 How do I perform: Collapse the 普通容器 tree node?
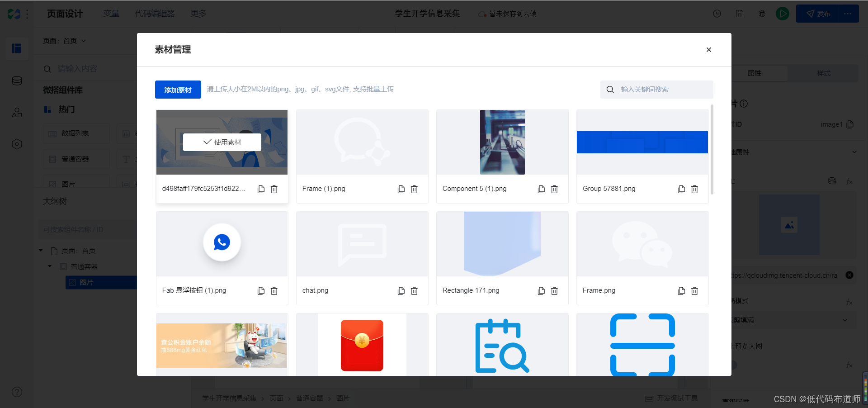(x=50, y=266)
